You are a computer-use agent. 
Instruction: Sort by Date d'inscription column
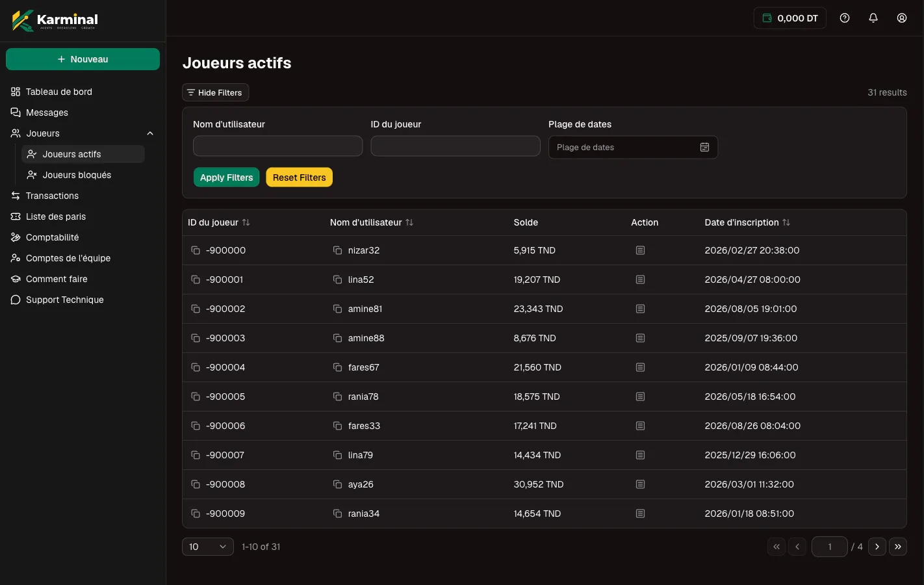point(747,222)
